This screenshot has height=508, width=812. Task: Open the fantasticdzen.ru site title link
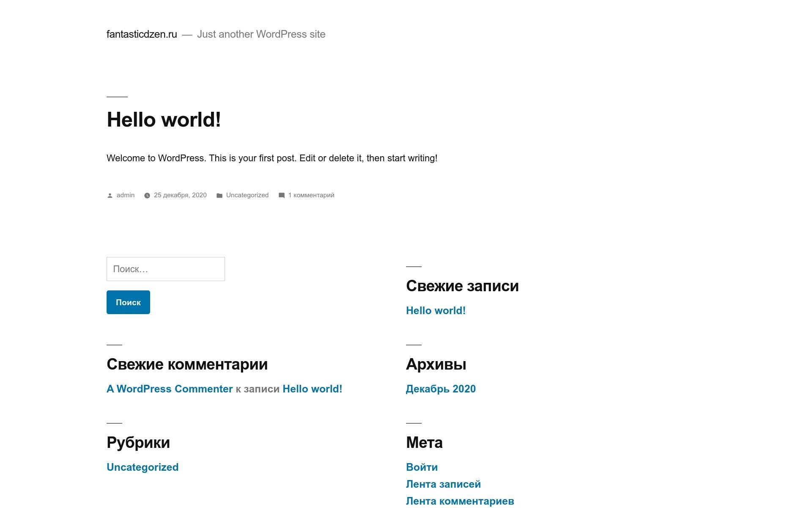click(142, 34)
